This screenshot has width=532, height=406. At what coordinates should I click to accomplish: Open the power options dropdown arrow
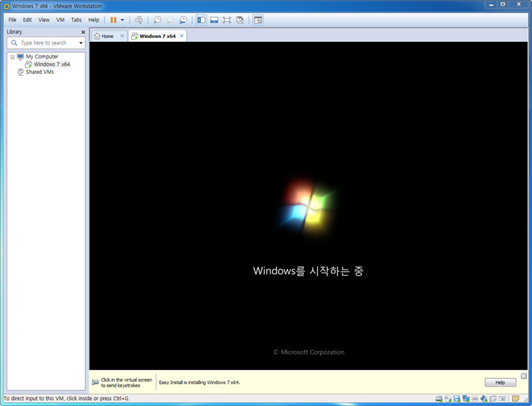(x=122, y=20)
